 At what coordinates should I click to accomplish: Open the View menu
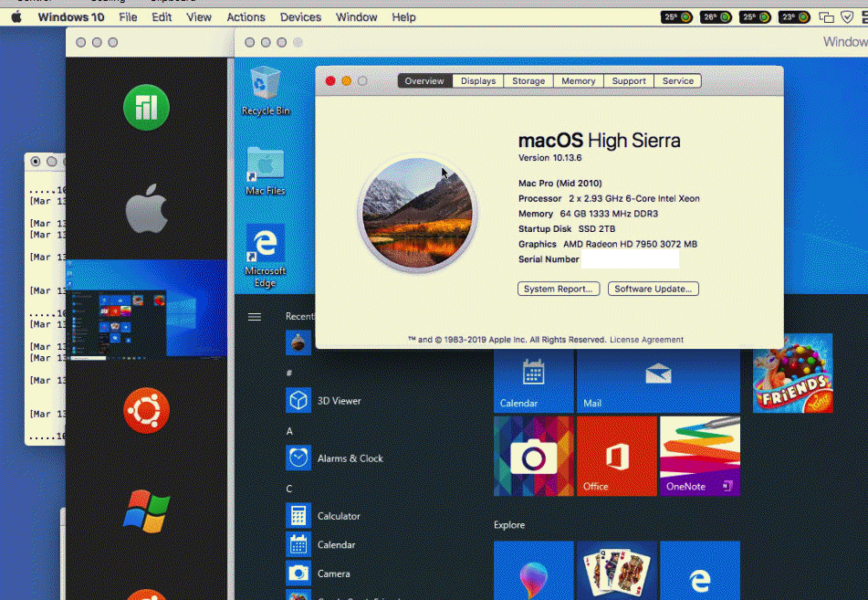(199, 17)
